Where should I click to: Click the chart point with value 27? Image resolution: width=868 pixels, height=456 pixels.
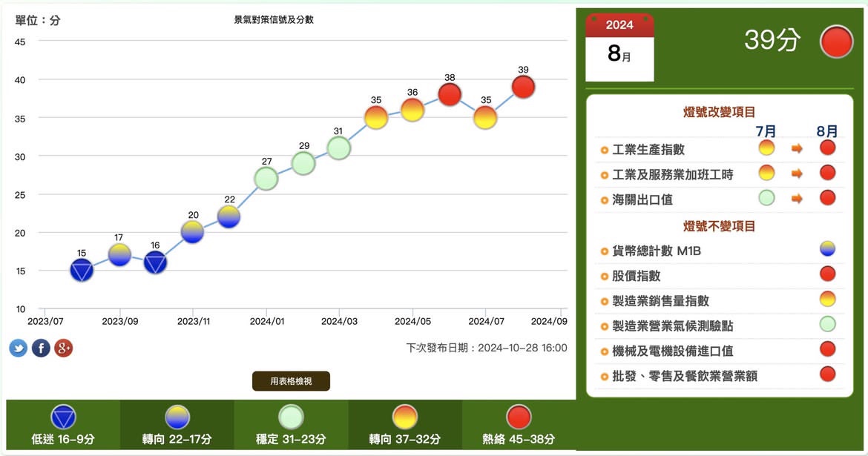coord(266,179)
